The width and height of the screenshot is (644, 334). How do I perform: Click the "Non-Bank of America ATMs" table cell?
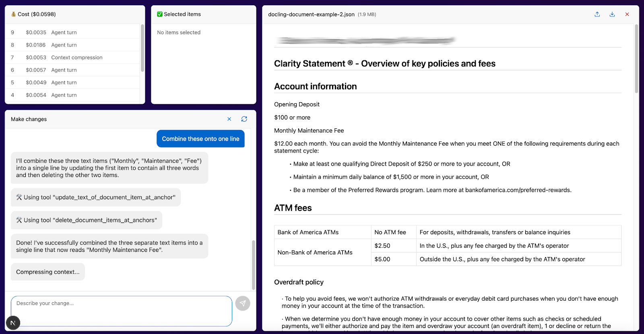(x=315, y=252)
